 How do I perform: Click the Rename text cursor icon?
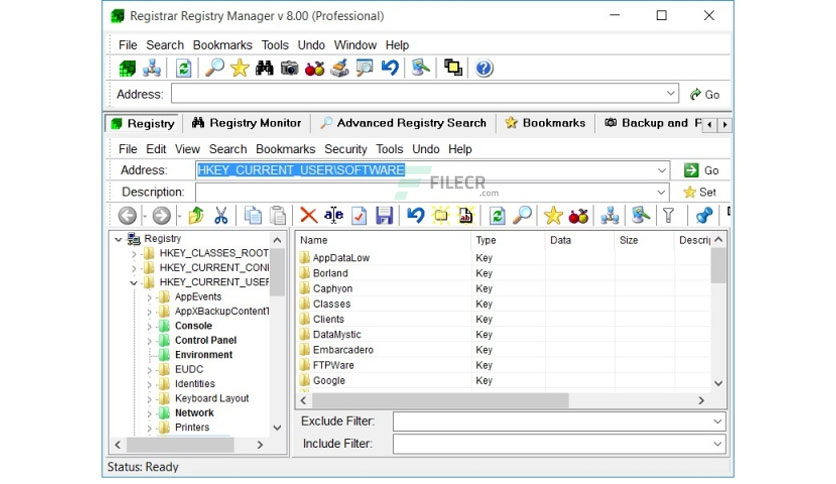[334, 216]
